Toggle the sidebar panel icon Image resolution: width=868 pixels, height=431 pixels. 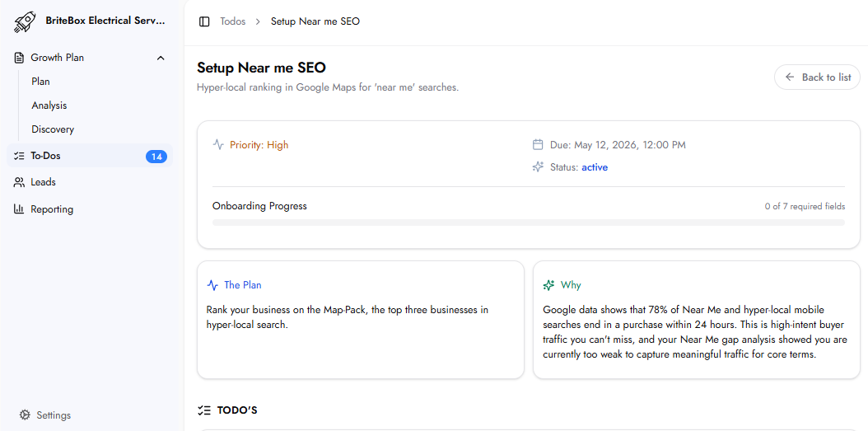204,21
